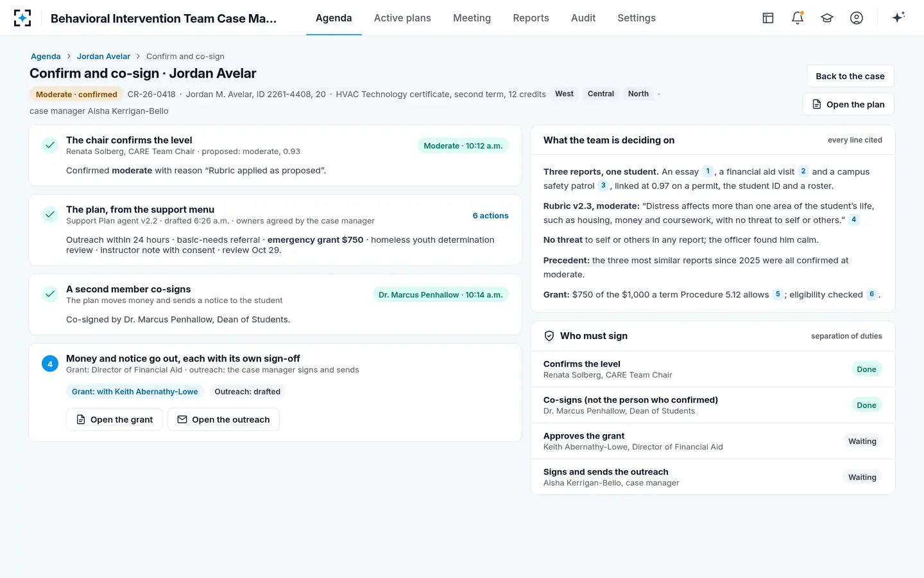Open citation 3 after safety patrol

603,186
